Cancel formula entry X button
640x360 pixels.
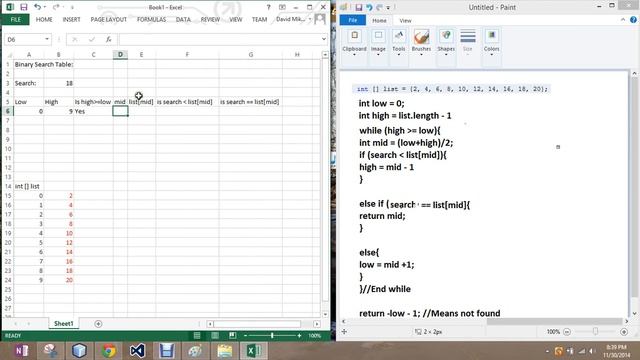[74, 39]
